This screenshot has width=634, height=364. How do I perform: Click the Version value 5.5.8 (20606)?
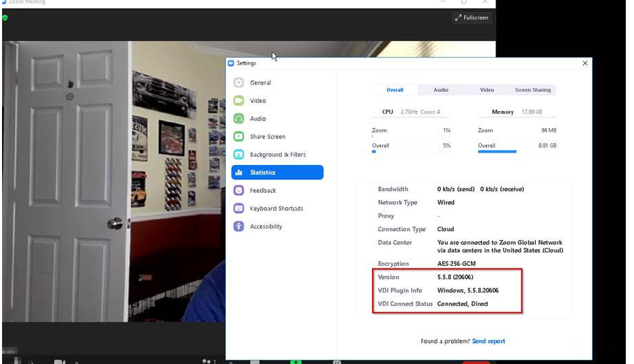coord(455,277)
